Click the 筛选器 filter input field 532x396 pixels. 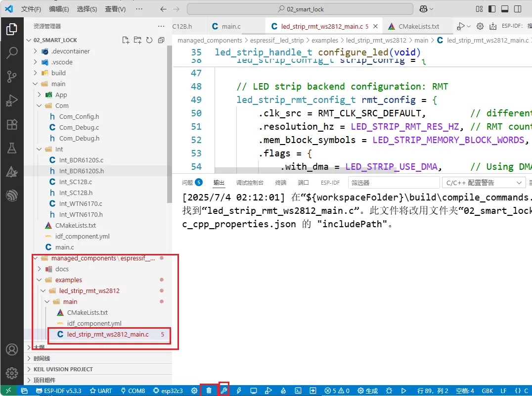(x=393, y=183)
